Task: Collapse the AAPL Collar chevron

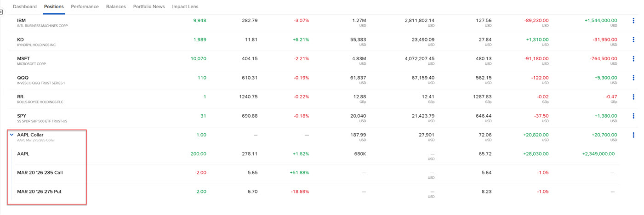Action: [x=12, y=135]
